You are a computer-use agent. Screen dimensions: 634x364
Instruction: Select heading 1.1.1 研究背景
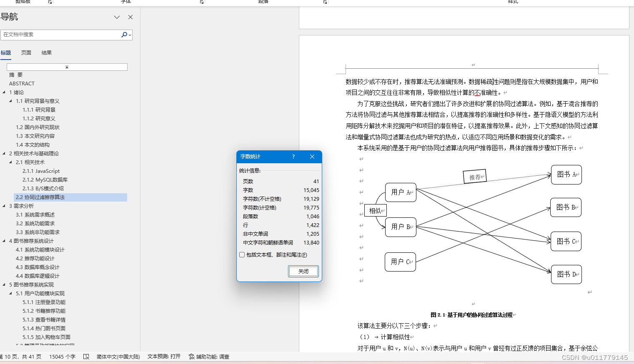coord(39,110)
